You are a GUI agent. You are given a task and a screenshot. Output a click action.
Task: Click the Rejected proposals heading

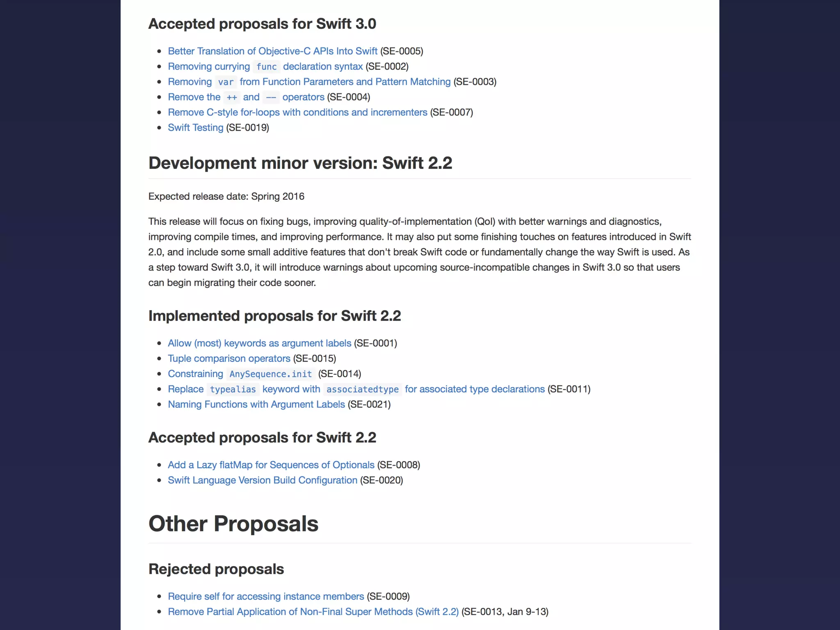[216, 569]
